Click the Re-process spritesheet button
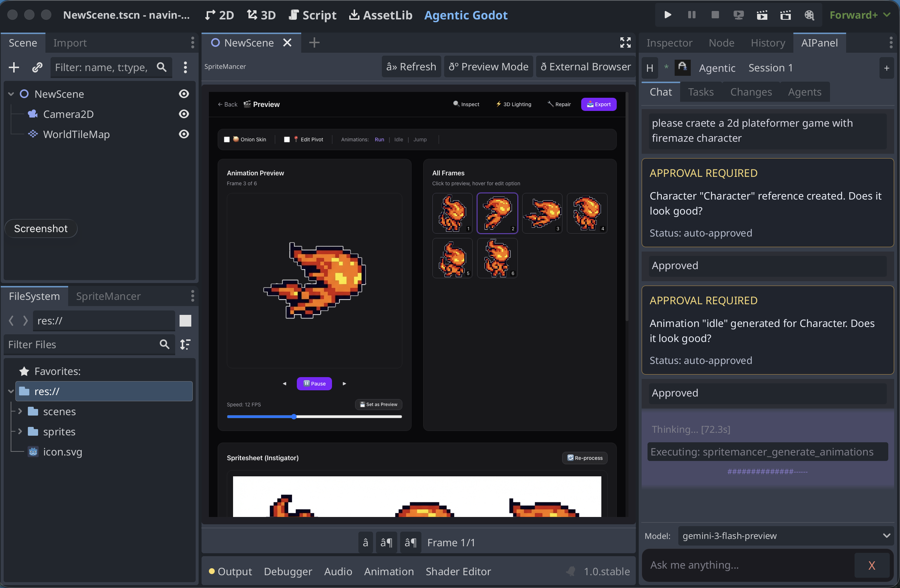 (584, 458)
